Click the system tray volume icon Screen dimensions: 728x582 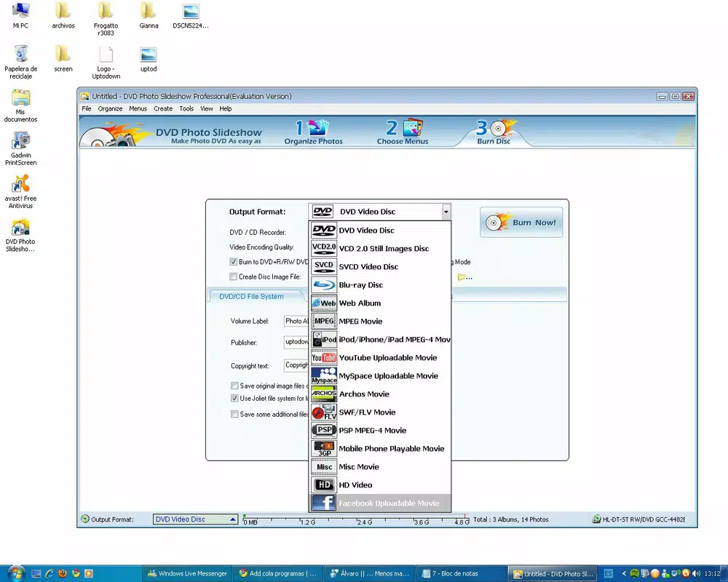tap(696, 574)
